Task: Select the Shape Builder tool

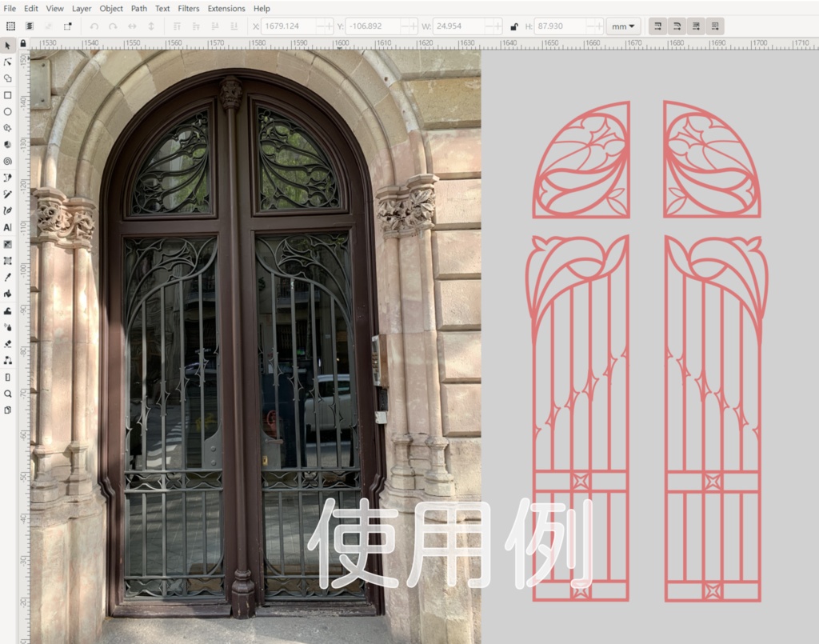Action: tap(7, 78)
